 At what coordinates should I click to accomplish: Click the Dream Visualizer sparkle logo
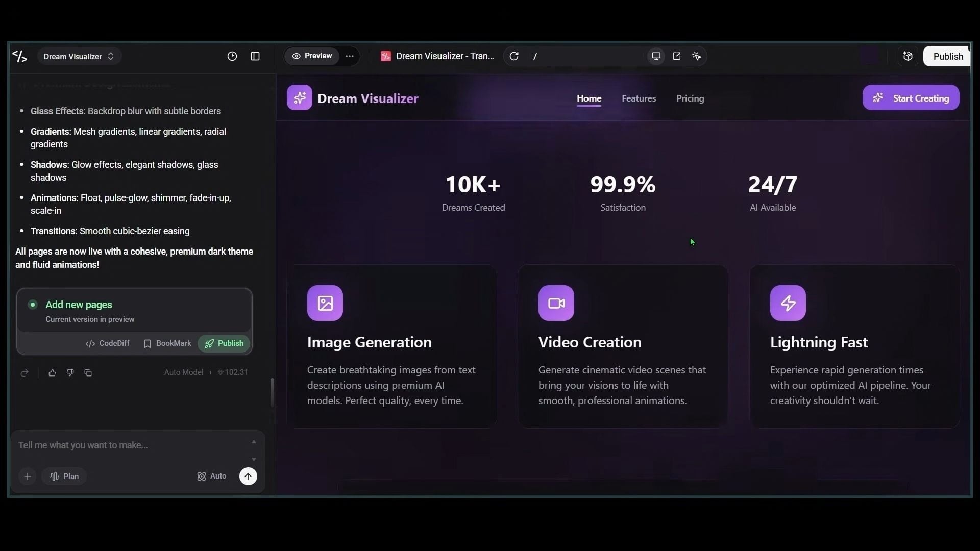300,97
